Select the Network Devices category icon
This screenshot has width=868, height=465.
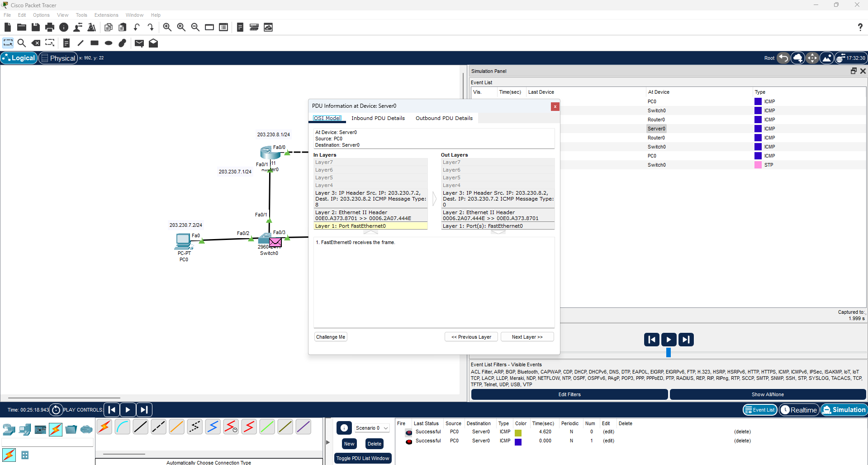9,429
